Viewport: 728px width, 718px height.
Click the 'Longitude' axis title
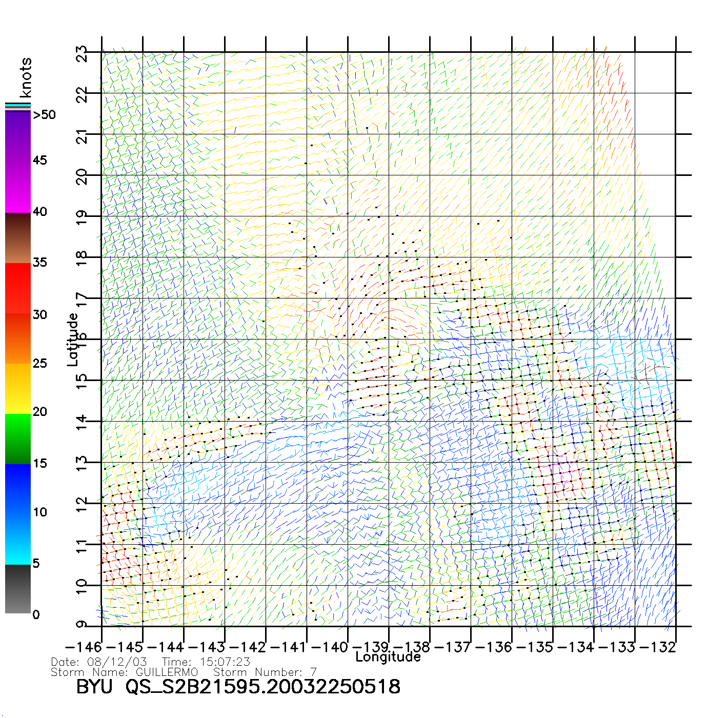(x=388, y=657)
